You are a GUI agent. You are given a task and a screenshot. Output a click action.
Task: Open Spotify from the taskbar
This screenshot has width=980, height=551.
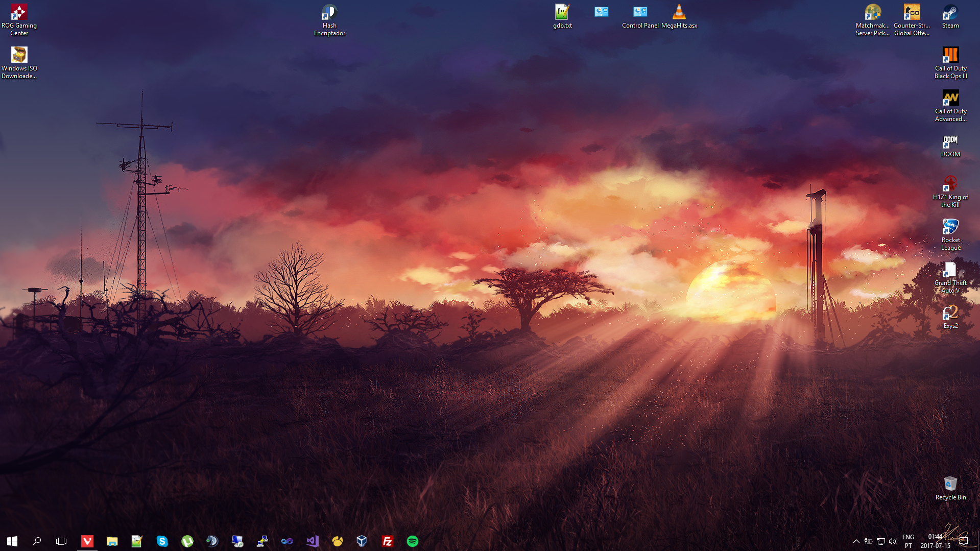click(412, 541)
